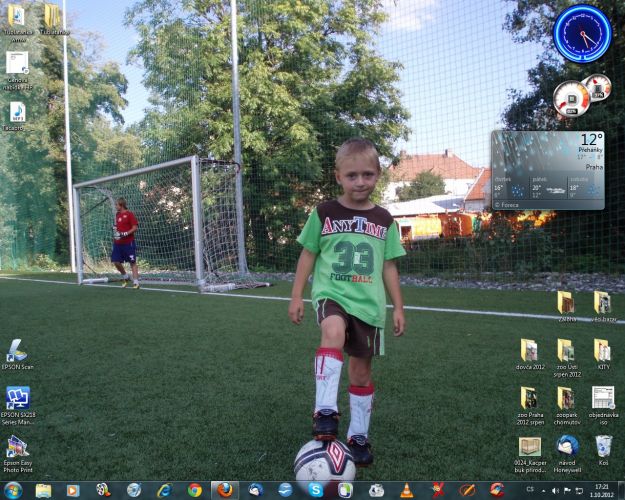Screen dimensions: 625x500
Task: Switch to the Firefox taskbar button
Action: (x=225, y=490)
